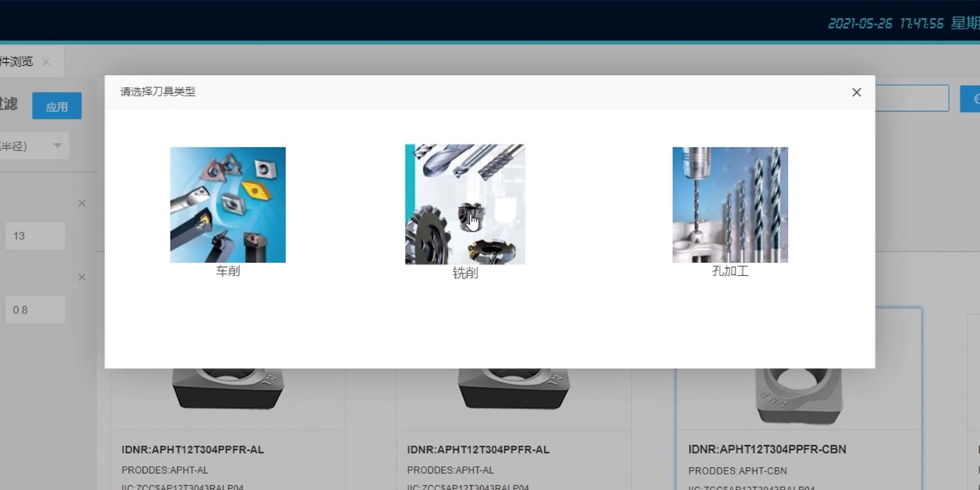The width and height of the screenshot is (980, 490).
Task: Click the 孔加工 text label
Action: click(730, 271)
